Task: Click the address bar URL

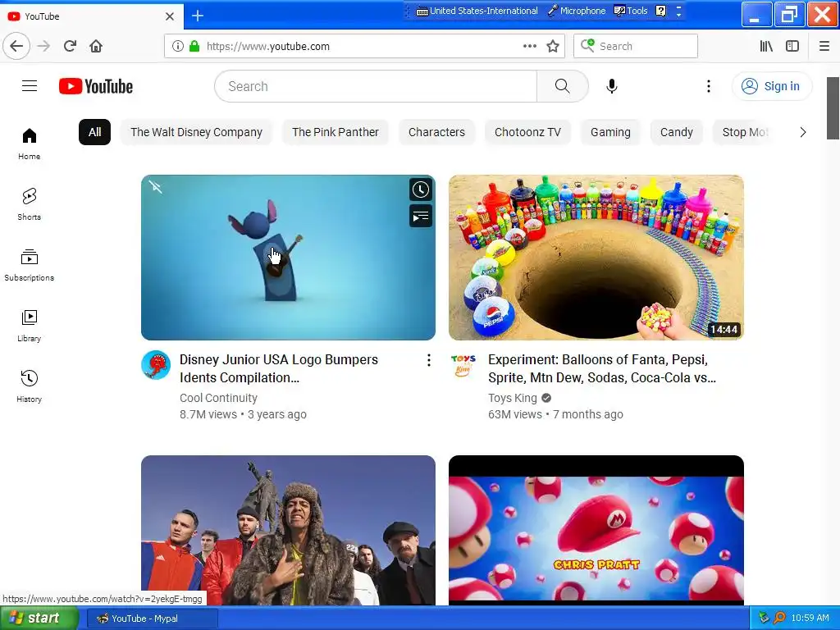Action: point(268,46)
